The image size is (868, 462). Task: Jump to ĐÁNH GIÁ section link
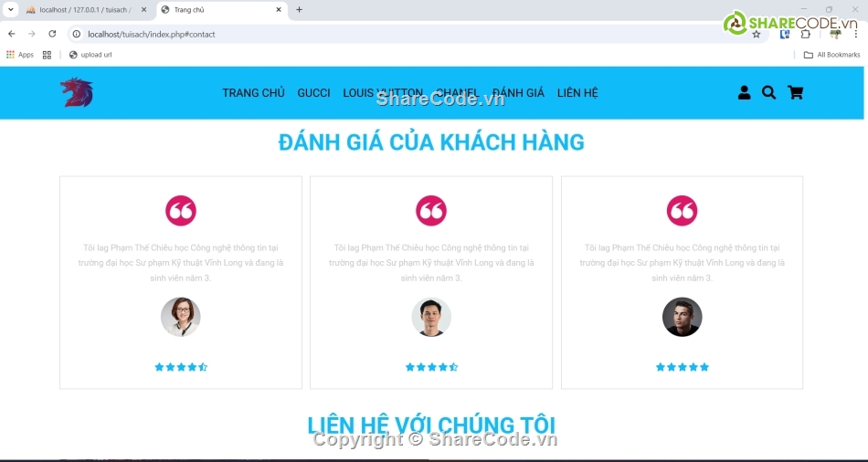tap(518, 93)
